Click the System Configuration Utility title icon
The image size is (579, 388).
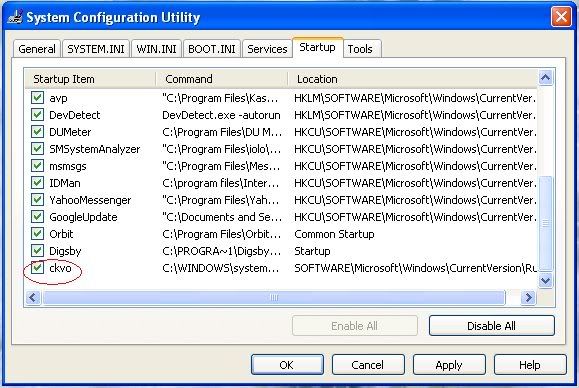14,17
